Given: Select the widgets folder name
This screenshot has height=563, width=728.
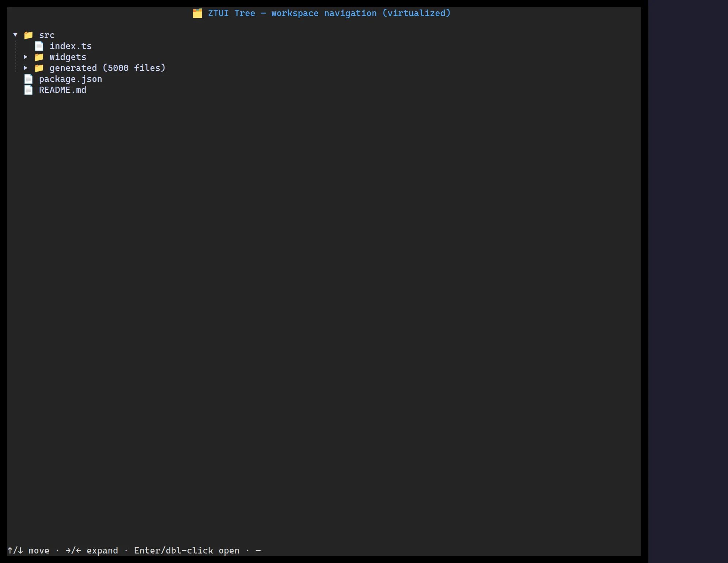Looking at the screenshot, I should pyautogui.click(x=68, y=57).
